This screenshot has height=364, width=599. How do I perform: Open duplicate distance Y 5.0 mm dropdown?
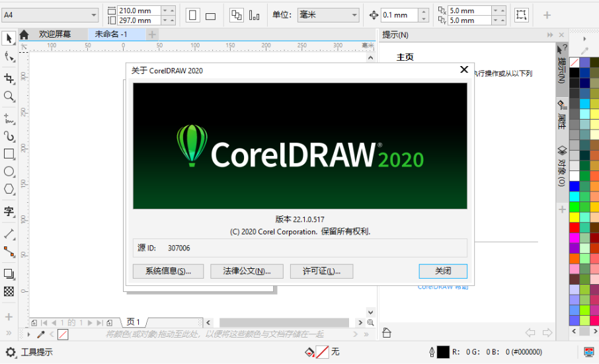pyautogui.click(x=495, y=20)
